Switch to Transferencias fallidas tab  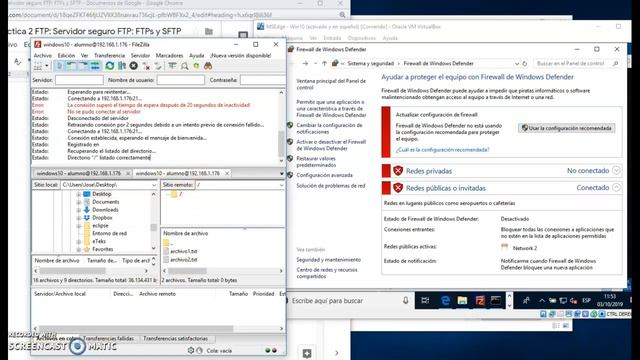(x=108, y=339)
